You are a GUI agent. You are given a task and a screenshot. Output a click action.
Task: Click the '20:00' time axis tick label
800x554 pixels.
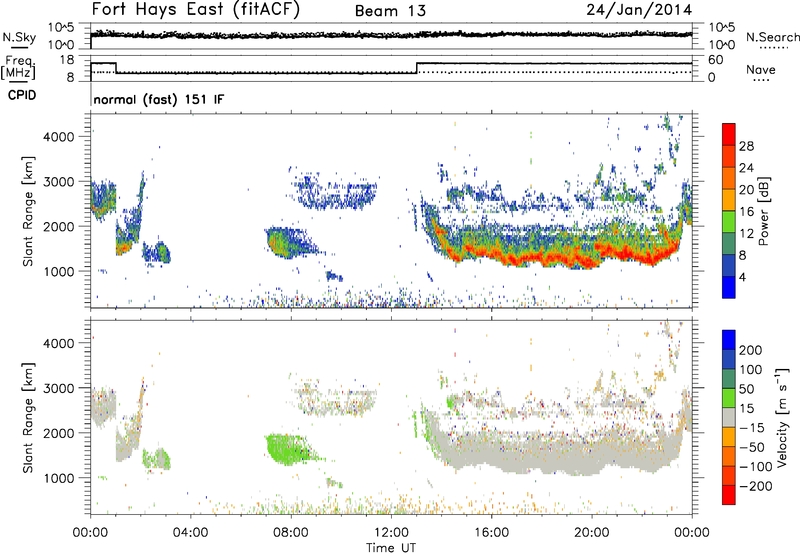(x=592, y=533)
